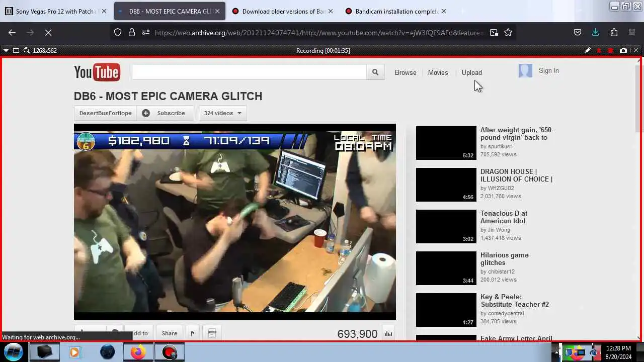
Task: Open the DesertBusForHope channel button
Action: (x=106, y=113)
